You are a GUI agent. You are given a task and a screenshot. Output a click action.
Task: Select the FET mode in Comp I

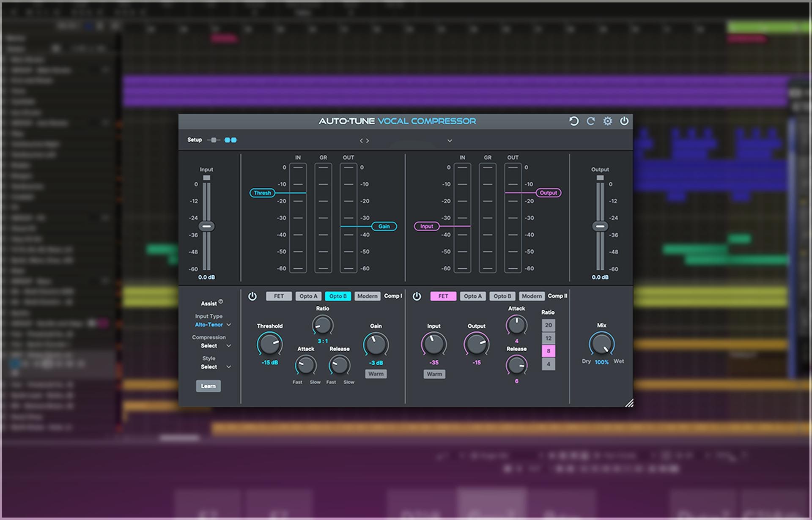(x=279, y=296)
